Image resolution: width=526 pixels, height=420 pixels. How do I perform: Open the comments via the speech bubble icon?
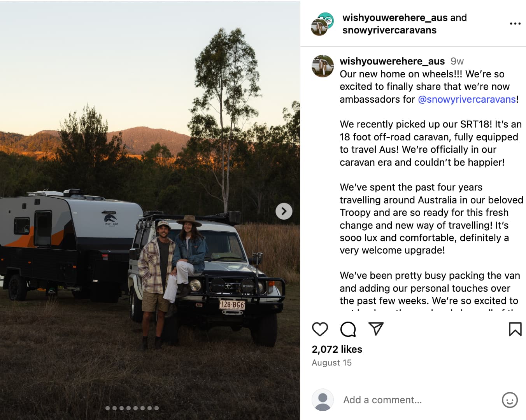[x=347, y=329]
